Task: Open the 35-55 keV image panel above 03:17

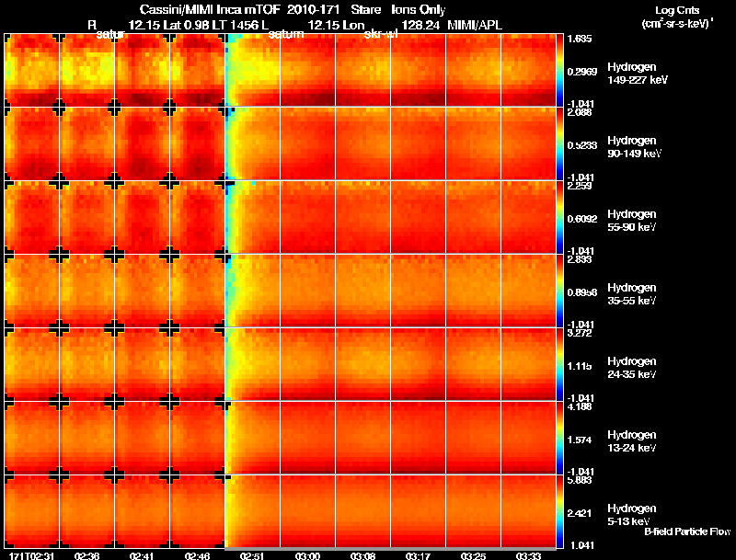Action: point(419,291)
